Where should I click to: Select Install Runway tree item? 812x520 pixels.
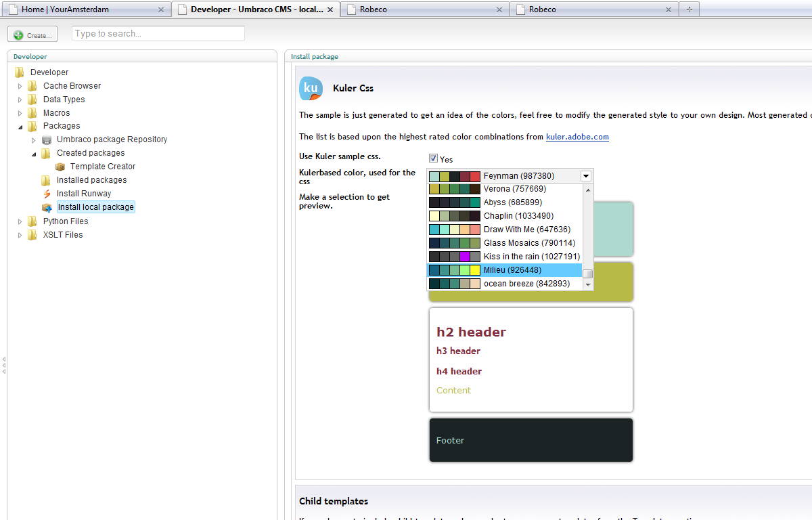(84, 194)
